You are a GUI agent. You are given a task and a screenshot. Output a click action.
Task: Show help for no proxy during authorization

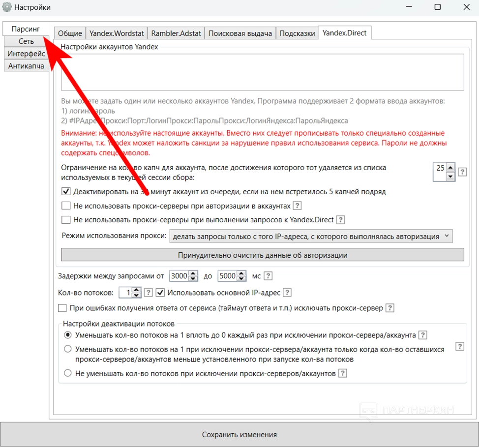[297, 206]
